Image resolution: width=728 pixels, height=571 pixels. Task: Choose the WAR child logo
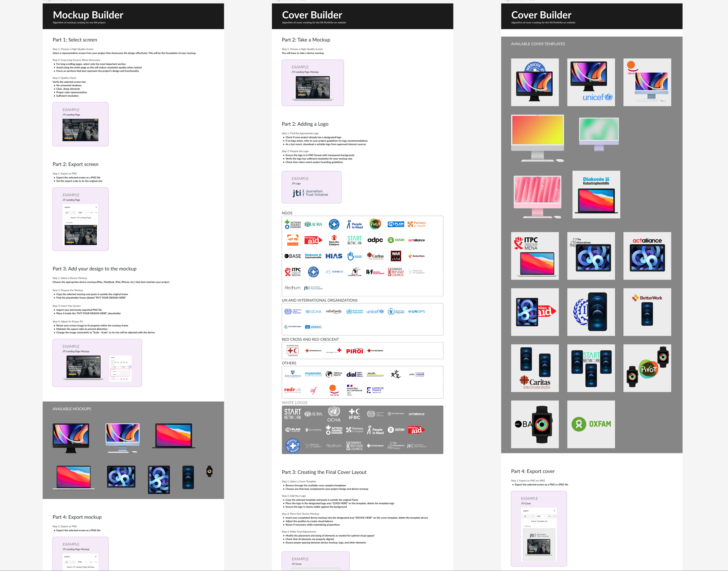click(x=396, y=256)
